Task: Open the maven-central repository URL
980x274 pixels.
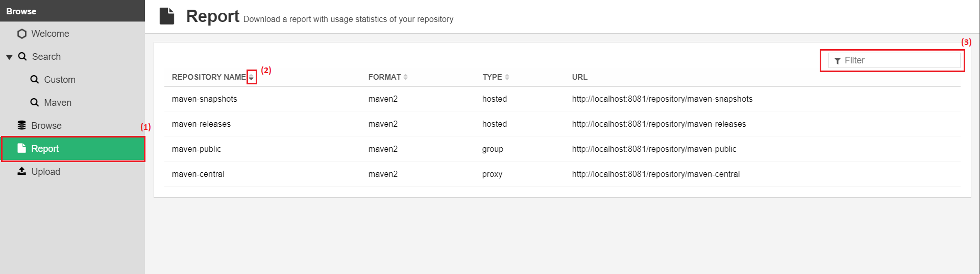Action: pos(655,174)
